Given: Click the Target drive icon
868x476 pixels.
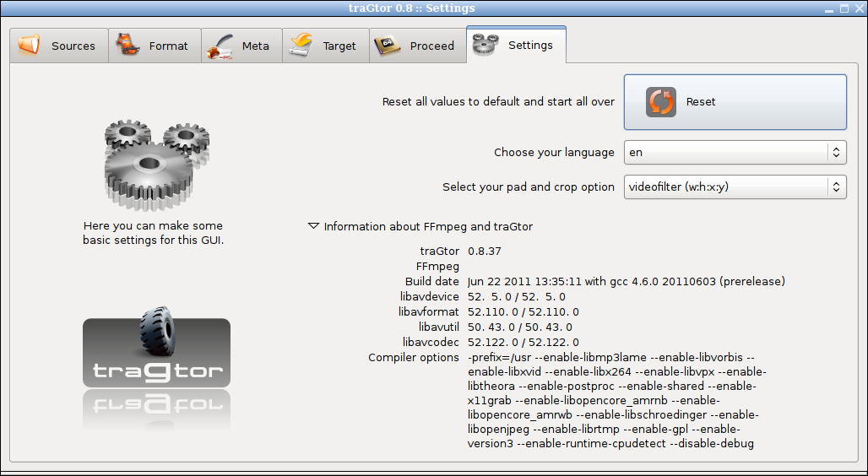Looking at the screenshot, I should point(301,46).
